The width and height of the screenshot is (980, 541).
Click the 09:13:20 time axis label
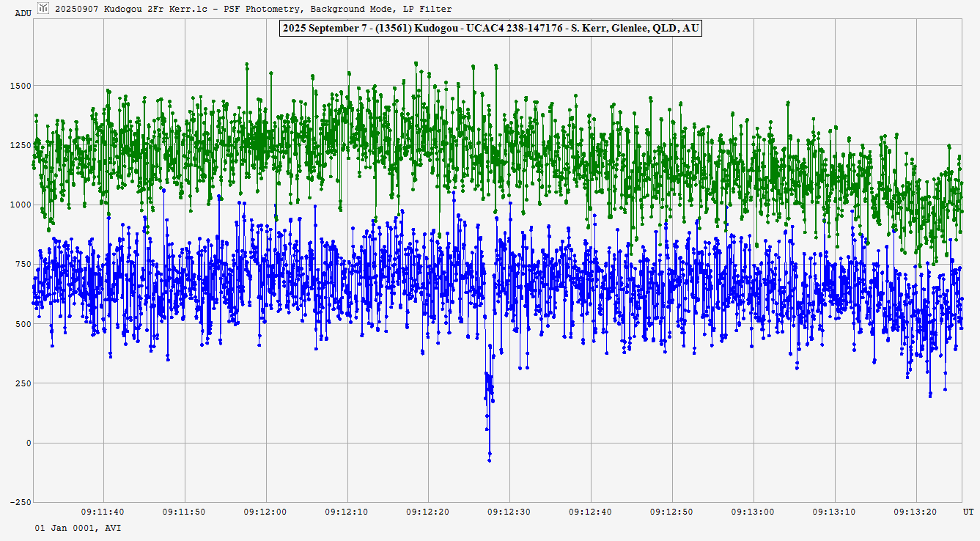coord(916,511)
